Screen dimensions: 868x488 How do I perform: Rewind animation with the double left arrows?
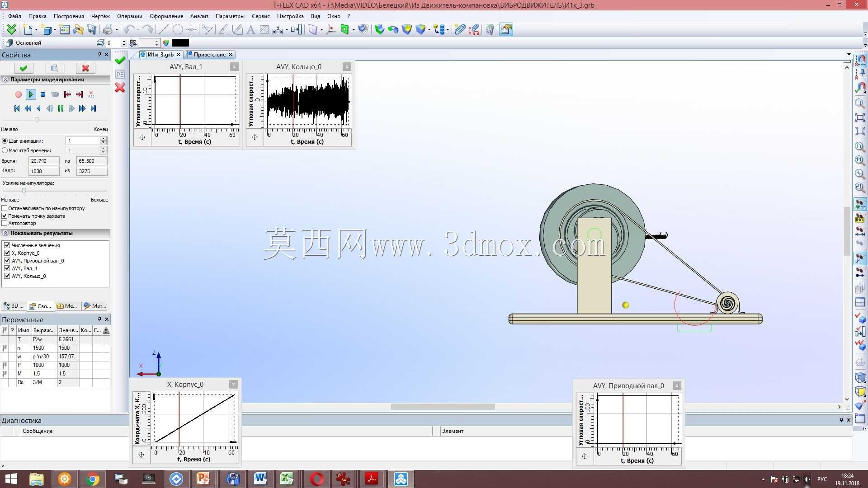coord(28,108)
